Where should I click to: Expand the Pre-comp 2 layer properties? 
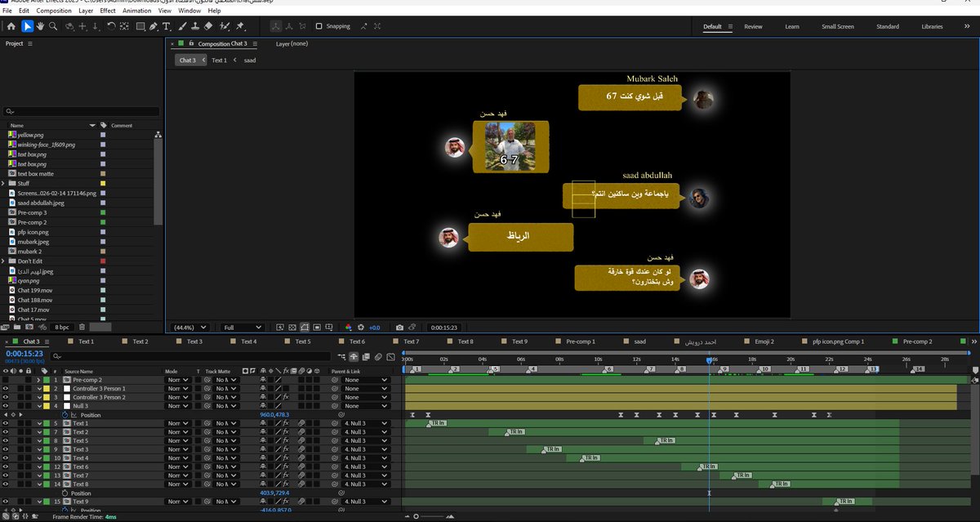point(38,380)
